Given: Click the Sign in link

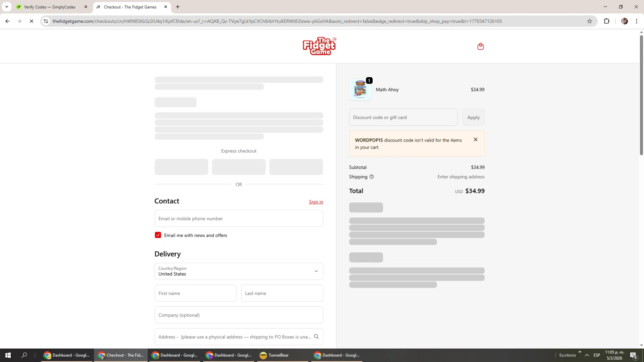Looking at the screenshot, I should pos(316,202).
